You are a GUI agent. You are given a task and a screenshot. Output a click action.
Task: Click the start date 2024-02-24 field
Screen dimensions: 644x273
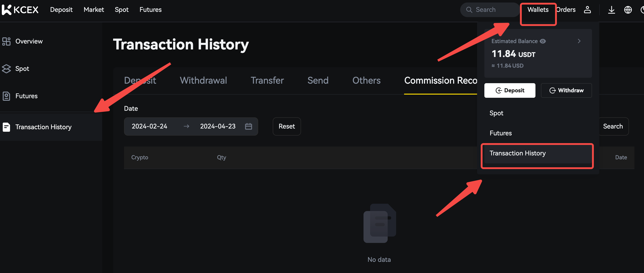[x=149, y=126]
